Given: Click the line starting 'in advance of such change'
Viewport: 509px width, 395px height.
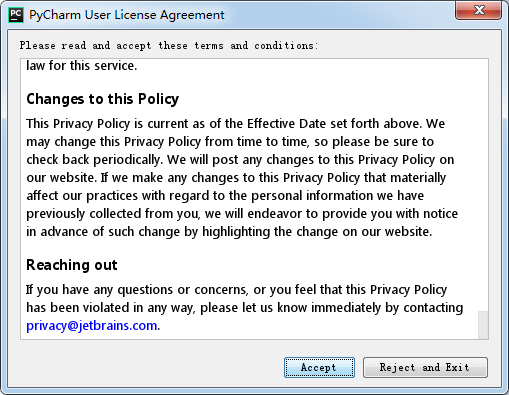Looking at the screenshot, I should pos(229,232).
